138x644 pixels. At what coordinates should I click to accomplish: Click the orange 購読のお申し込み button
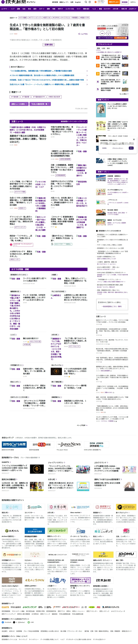coord(114,2)
